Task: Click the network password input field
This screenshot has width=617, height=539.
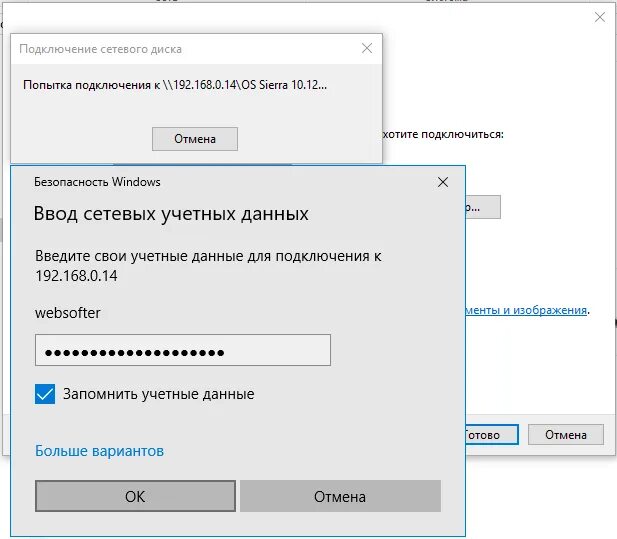Action: [x=183, y=350]
